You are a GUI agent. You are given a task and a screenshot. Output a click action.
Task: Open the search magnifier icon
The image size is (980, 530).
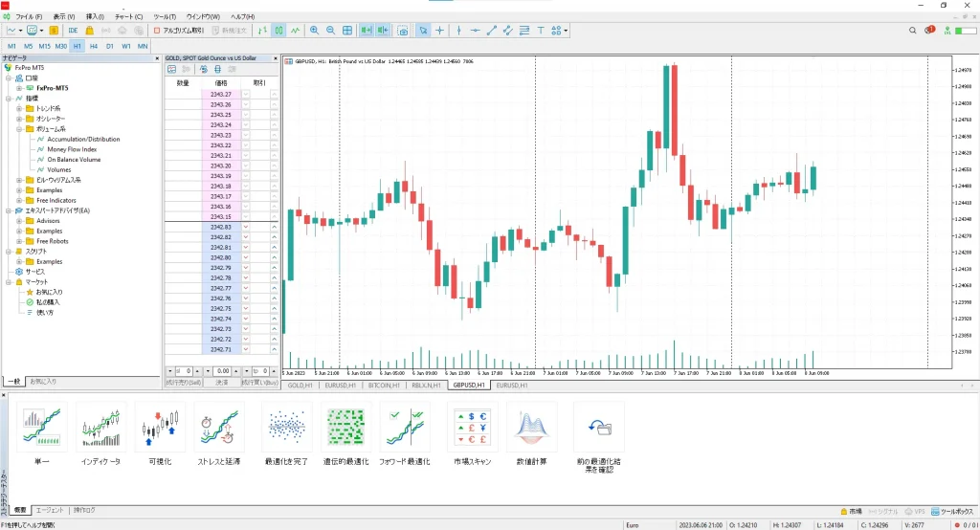[912, 30]
